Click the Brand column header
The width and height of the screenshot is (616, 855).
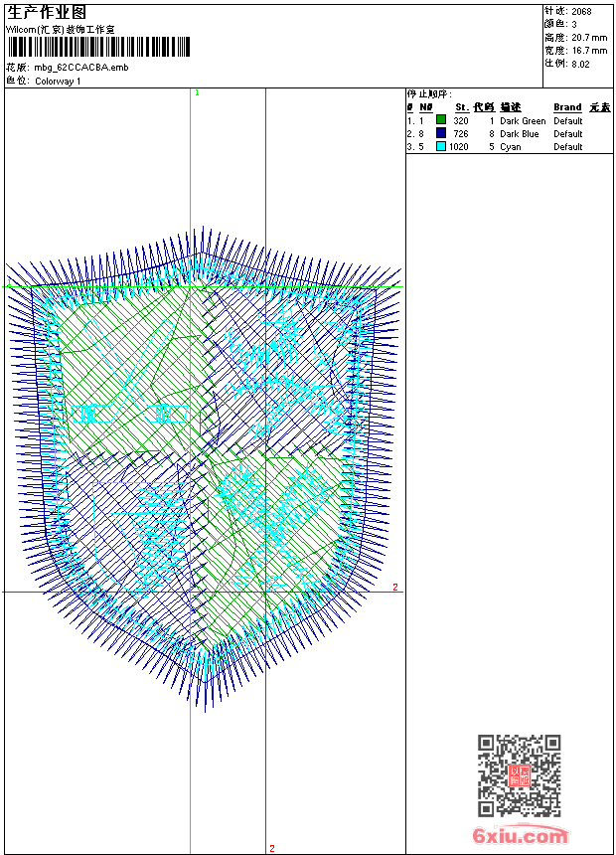[x=567, y=107]
